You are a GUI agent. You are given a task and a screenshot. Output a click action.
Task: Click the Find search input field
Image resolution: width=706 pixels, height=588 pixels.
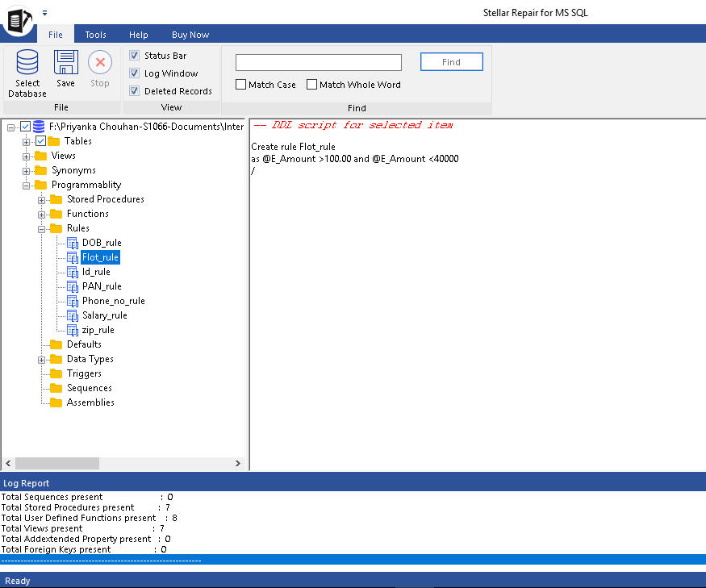pyautogui.click(x=319, y=62)
